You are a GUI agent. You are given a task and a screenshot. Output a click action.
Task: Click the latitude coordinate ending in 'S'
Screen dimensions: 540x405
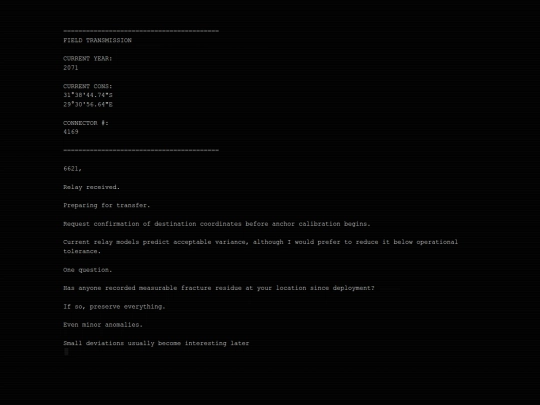88,95
